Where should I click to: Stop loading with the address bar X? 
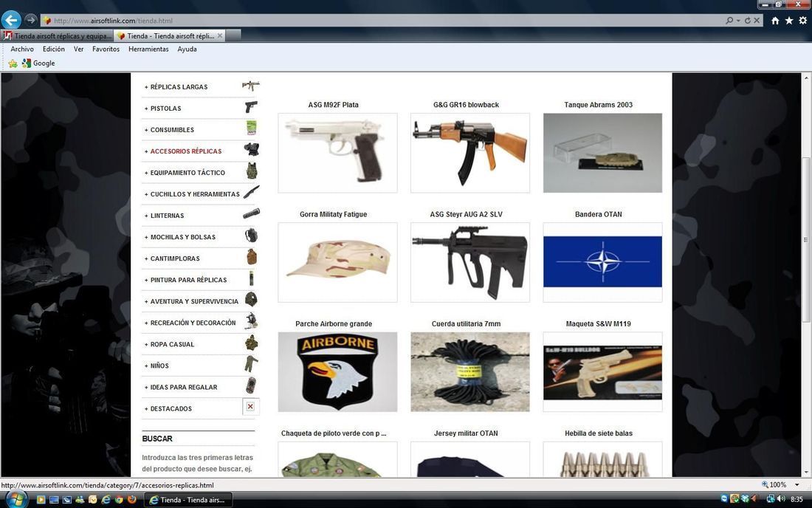coord(757,21)
